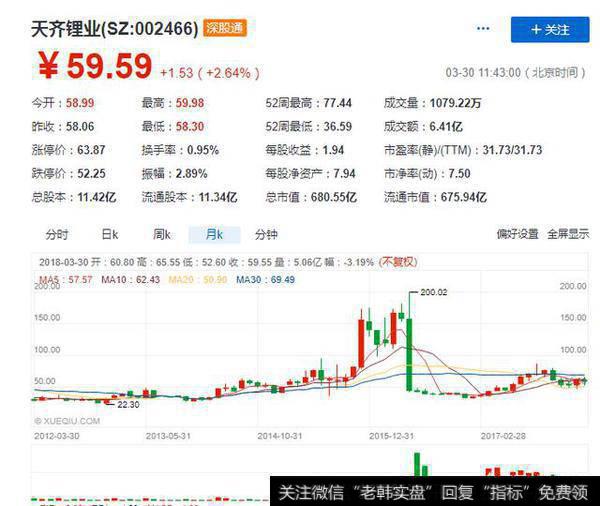The image size is (600, 506).
Task: Click the x-axis date label 2013-05-31
Action: coord(168,436)
